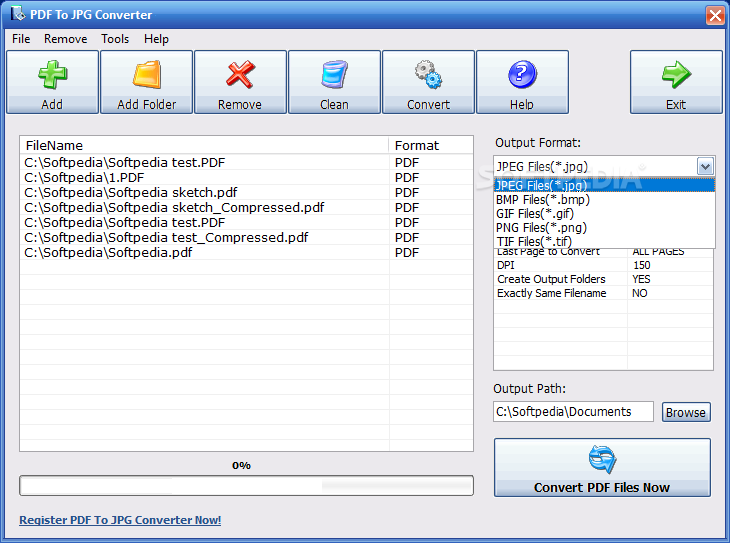Click the green plus Add icon
The width and height of the screenshot is (730, 543).
pos(53,75)
